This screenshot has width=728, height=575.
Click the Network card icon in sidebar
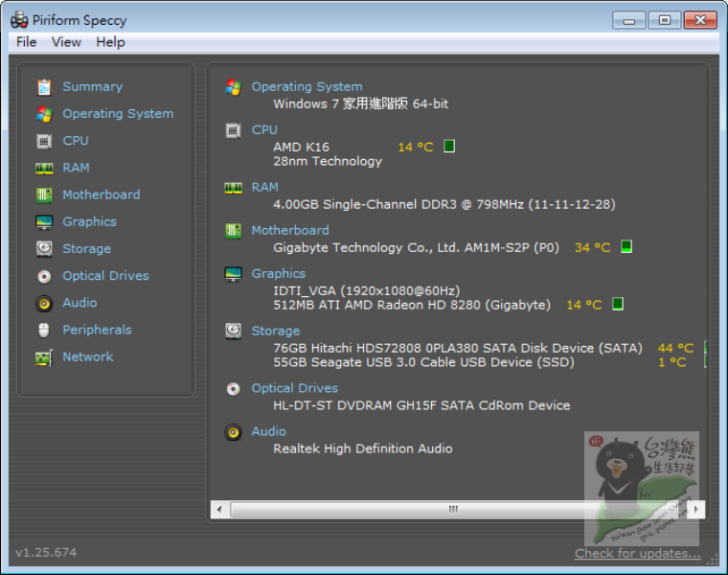[44, 357]
